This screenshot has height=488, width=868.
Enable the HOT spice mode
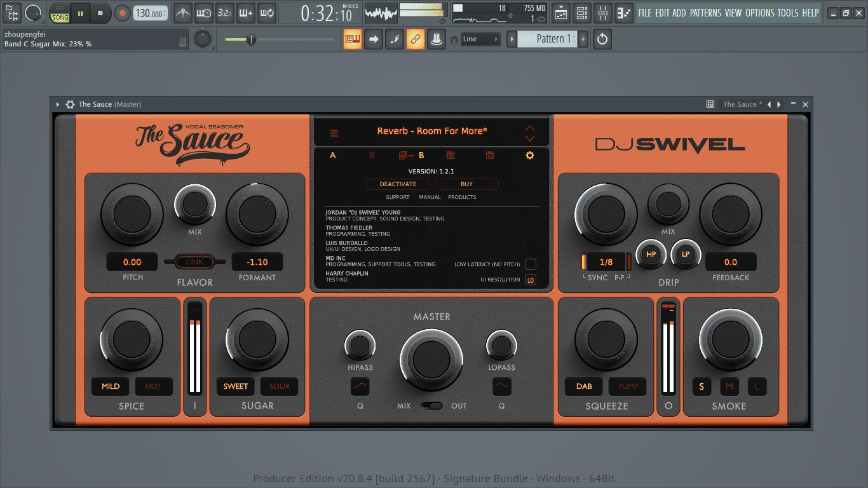[x=154, y=386]
